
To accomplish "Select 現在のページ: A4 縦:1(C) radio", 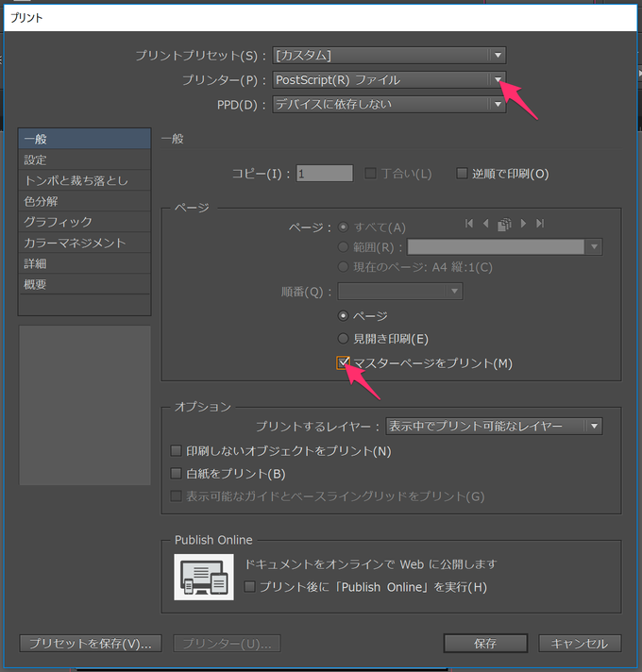I will tap(343, 266).
